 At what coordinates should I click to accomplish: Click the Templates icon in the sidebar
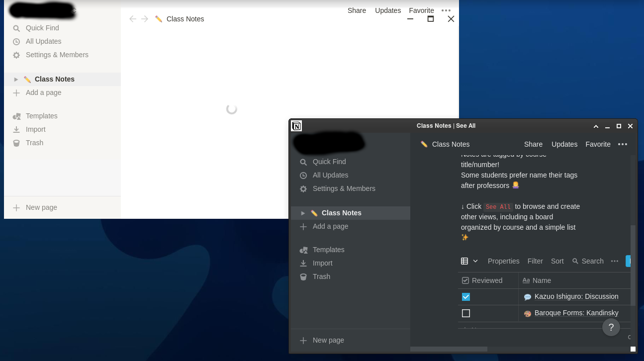[304, 250]
